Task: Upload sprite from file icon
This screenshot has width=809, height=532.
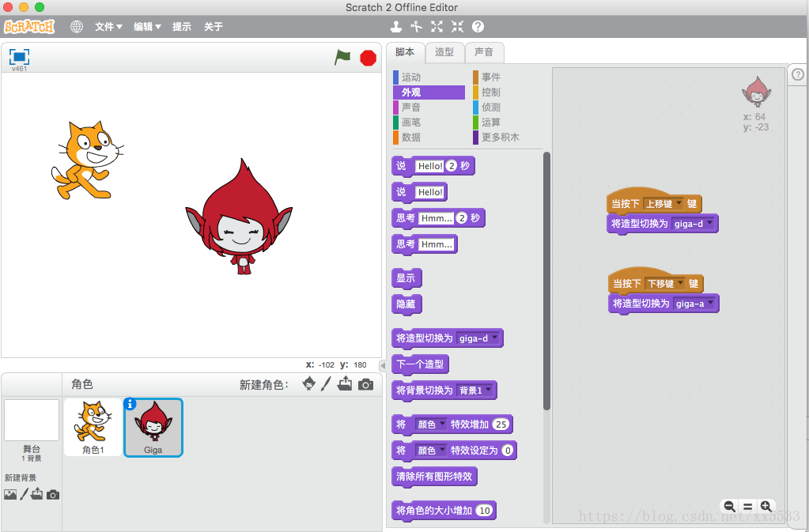Action: point(345,383)
